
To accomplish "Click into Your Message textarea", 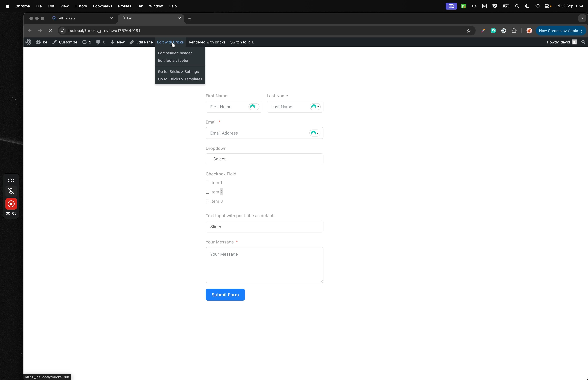I will (264, 265).
